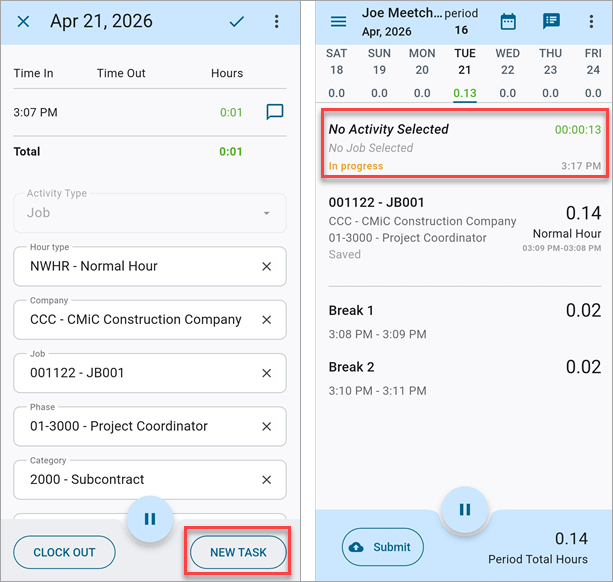Select the NWHR - Normal Hour field
The image size is (613, 582).
click(150, 266)
